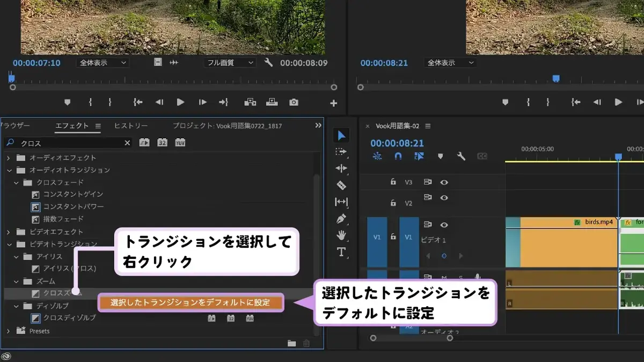
Task: Select the Hand tool
Action: [x=341, y=235]
